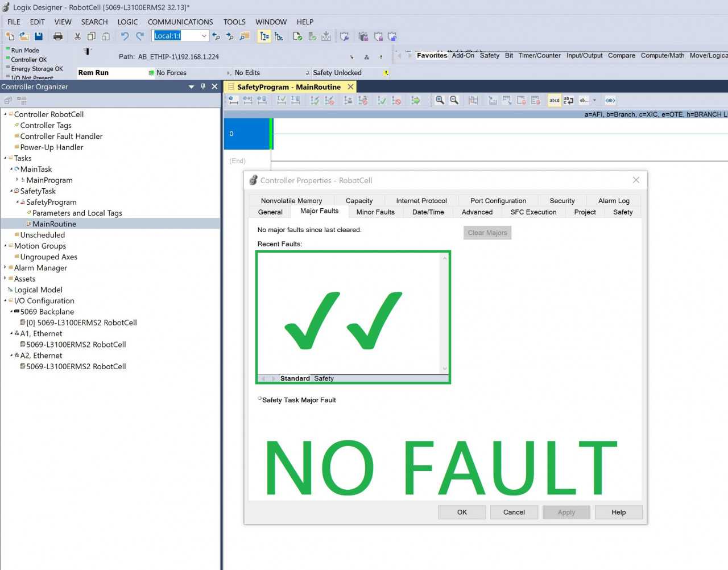Click the Recent Faults vertical scrollbar
Image resolution: width=728 pixels, height=570 pixels.
coord(445,313)
